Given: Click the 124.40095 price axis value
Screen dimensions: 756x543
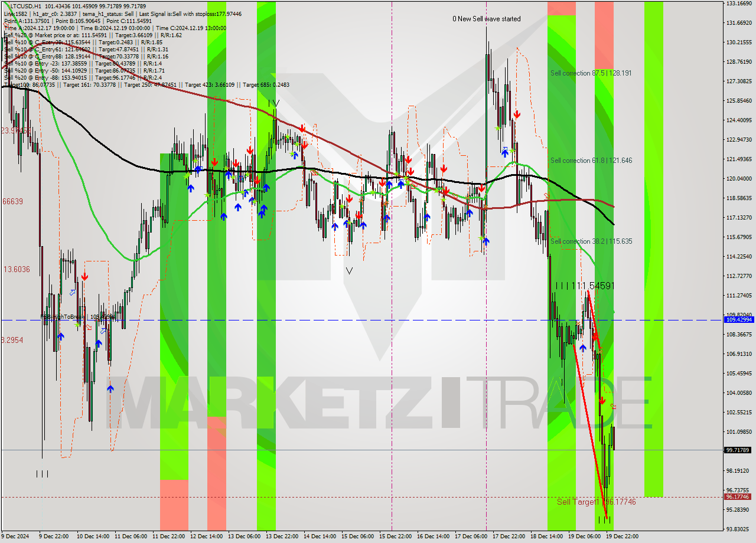Looking at the screenshot, I should (739, 120).
